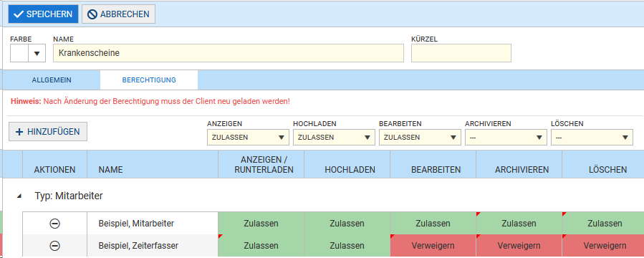Image resolution: width=644 pixels, height=258 pixels.
Task: Toggle Bearbeiten Verweigern cell for Zeiterfasser
Action: point(433,246)
